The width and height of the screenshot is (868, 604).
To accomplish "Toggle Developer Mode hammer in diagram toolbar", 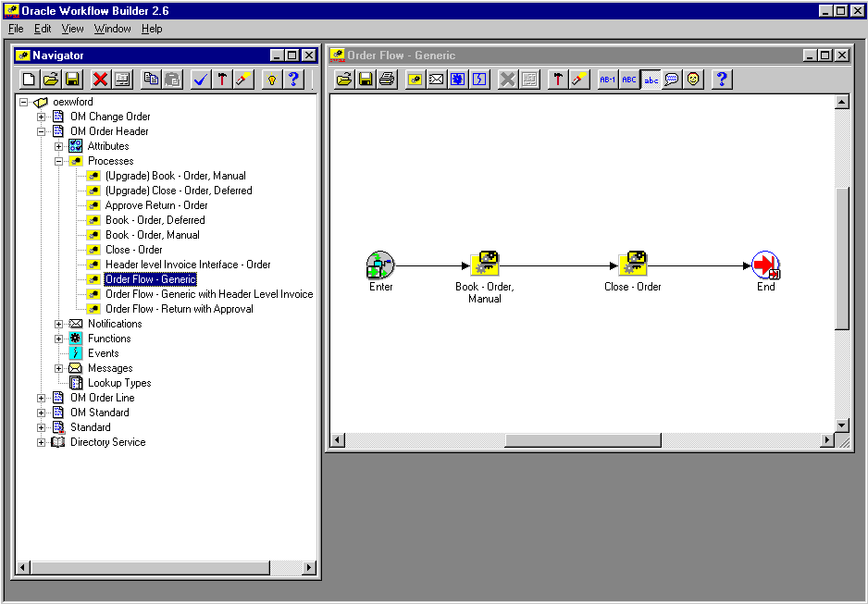I will (557, 80).
